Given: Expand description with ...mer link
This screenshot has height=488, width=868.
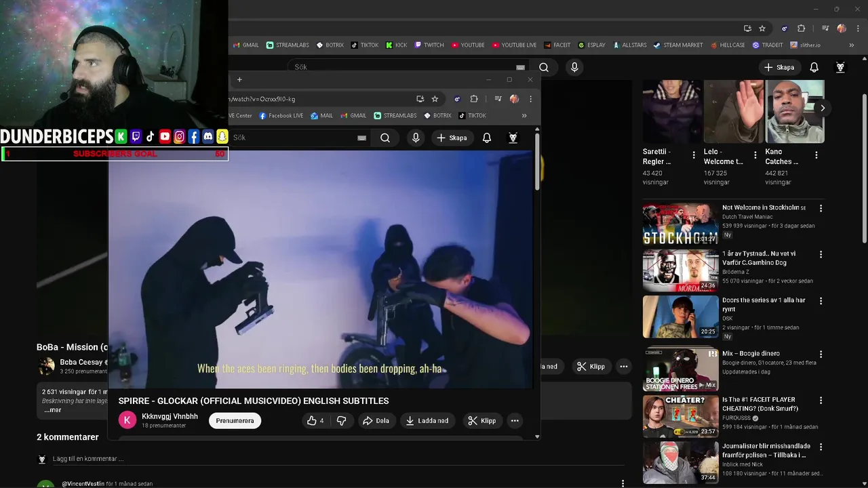Looking at the screenshot, I should click(52, 410).
